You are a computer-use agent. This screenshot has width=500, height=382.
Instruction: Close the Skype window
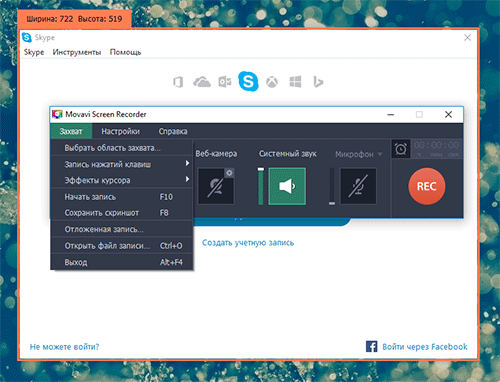(468, 38)
